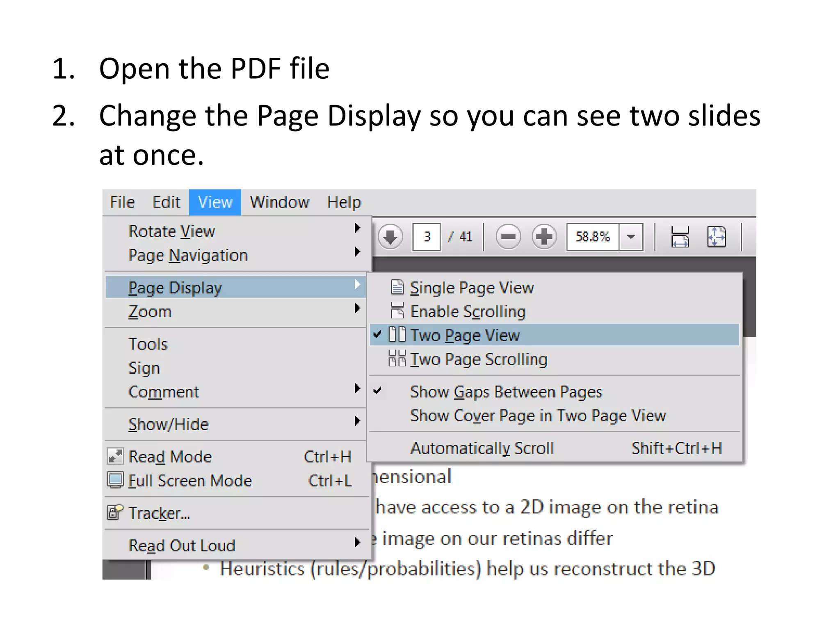Click Automatically Scroll menu entry
Viewport: 840px width, 630px height.
pos(482,448)
